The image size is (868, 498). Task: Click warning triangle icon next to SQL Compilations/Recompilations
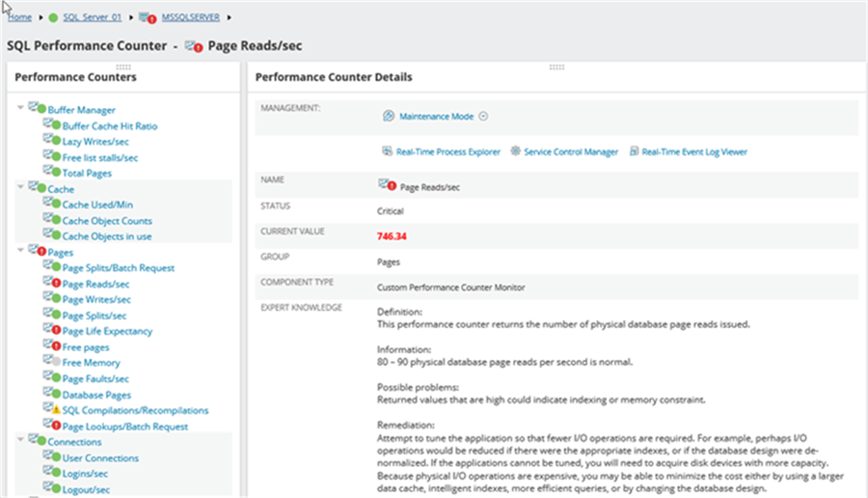pos(56,409)
